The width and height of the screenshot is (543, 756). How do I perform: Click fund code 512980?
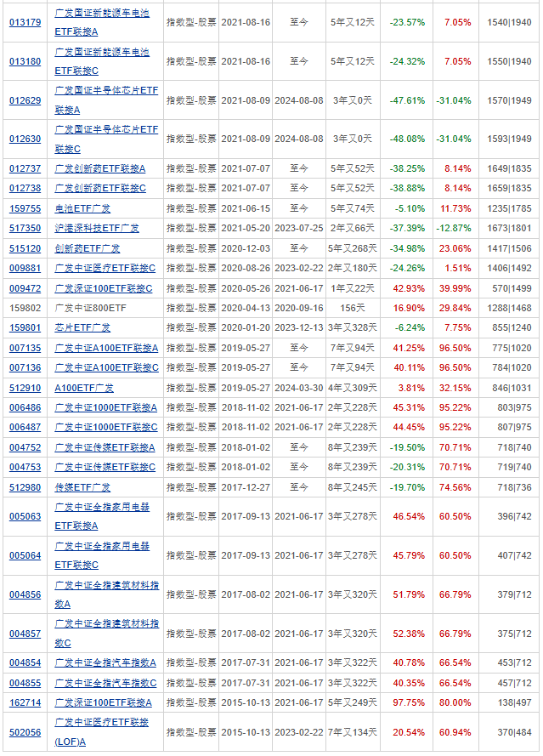point(25,488)
